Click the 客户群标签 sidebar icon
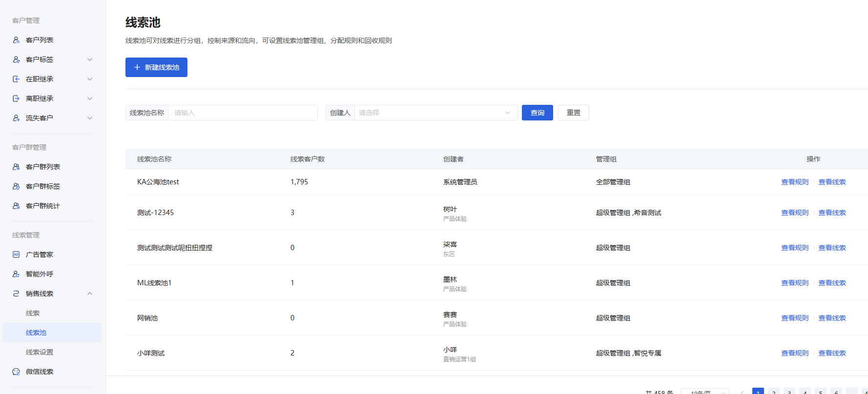Screen dimensions: 868x394 (16, 186)
